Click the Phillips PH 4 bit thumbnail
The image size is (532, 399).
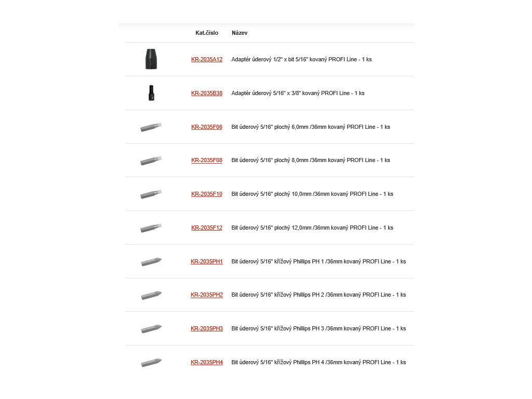[x=151, y=362]
